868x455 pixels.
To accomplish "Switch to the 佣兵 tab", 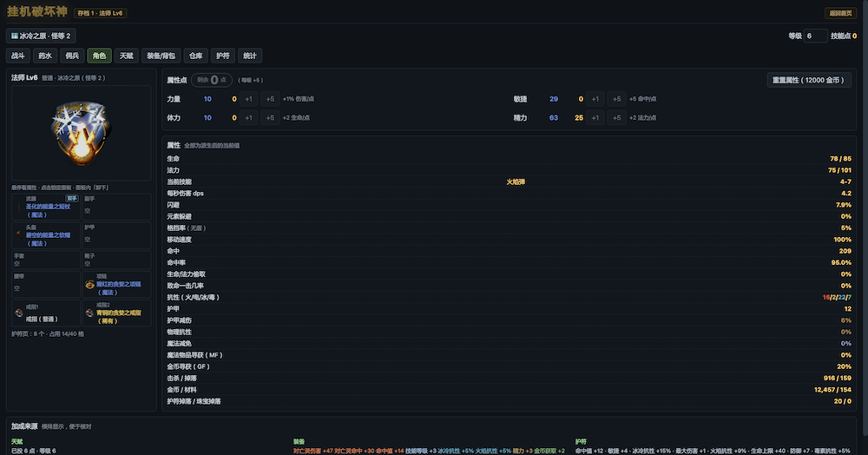I will [x=73, y=56].
